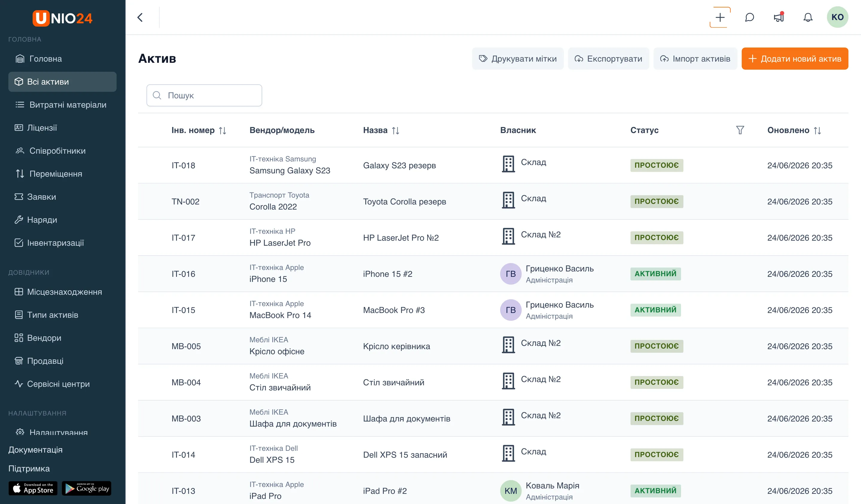Sort by Інв. номер column
This screenshot has height=504, width=861.
click(x=222, y=131)
